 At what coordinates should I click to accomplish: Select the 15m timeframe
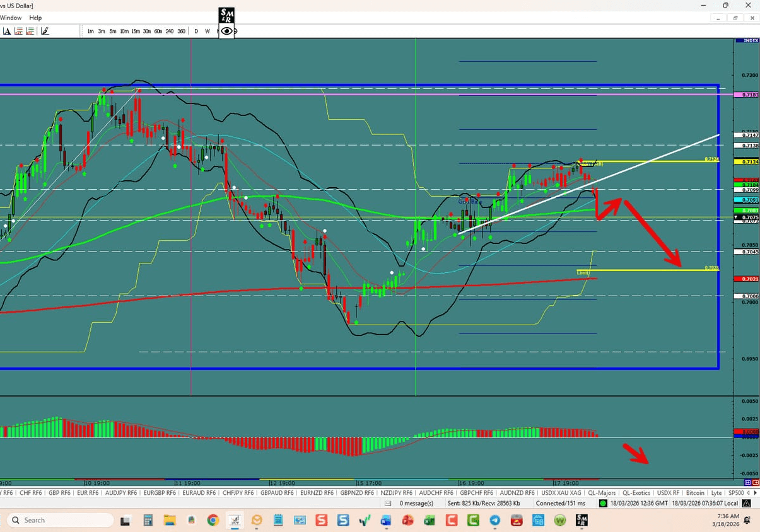(134, 30)
